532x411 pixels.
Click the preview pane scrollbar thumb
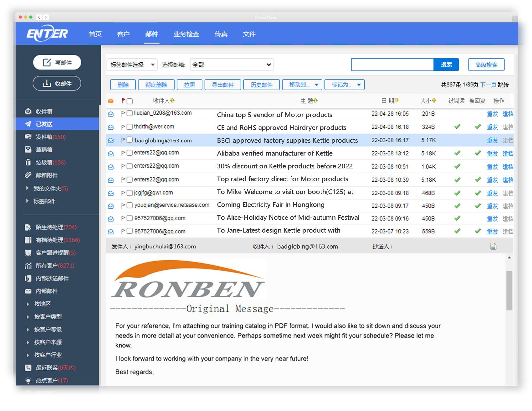pyautogui.click(x=509, y=290)
